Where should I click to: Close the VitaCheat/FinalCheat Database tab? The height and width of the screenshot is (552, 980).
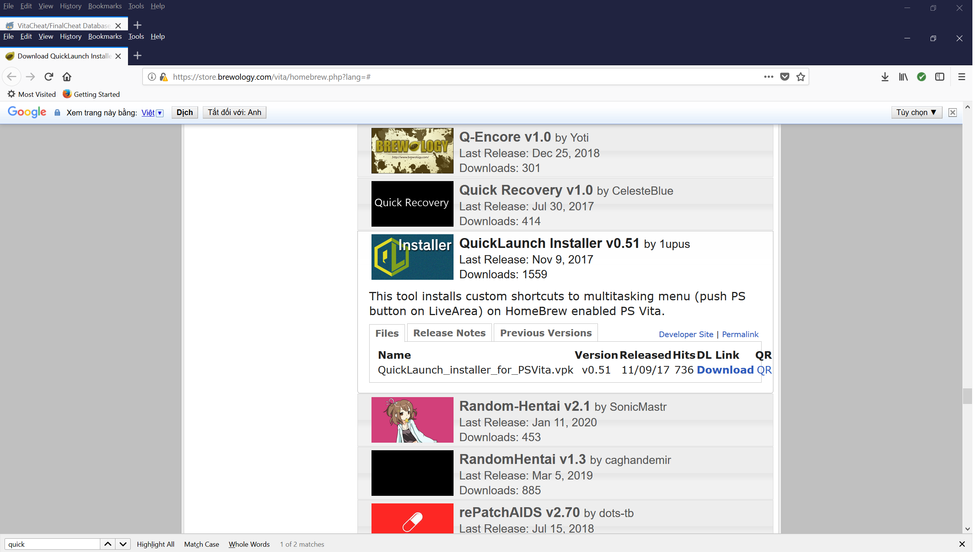(x=118, y=26)
